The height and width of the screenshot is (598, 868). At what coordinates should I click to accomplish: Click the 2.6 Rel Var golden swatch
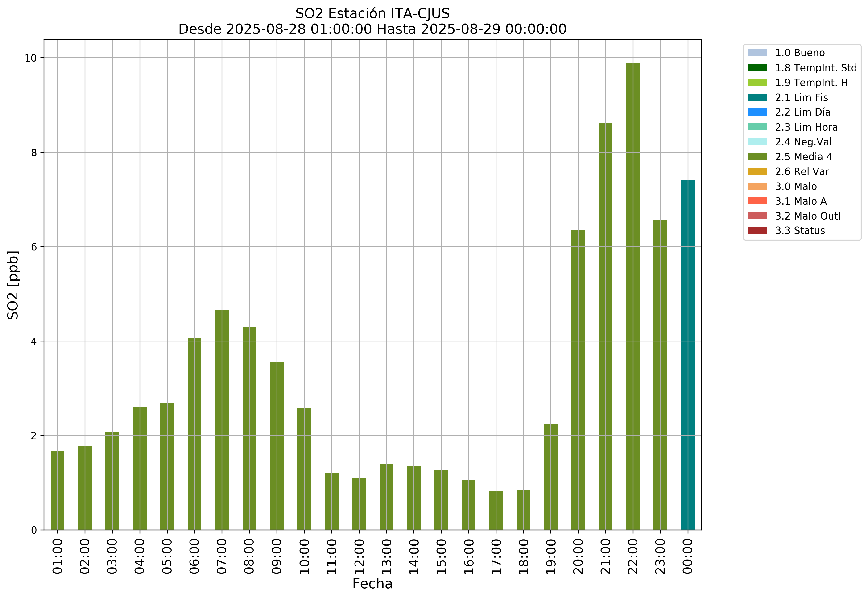[x=757, y=172]
